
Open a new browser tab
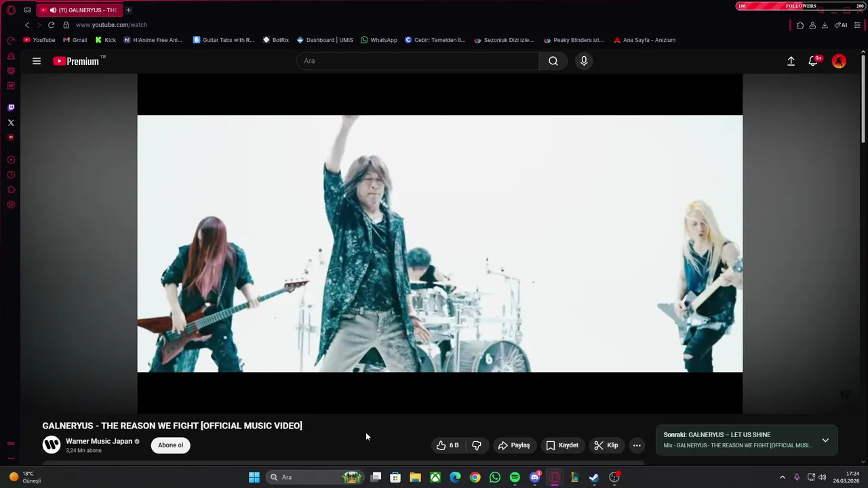pyautogui.click(x=128, y=10)
